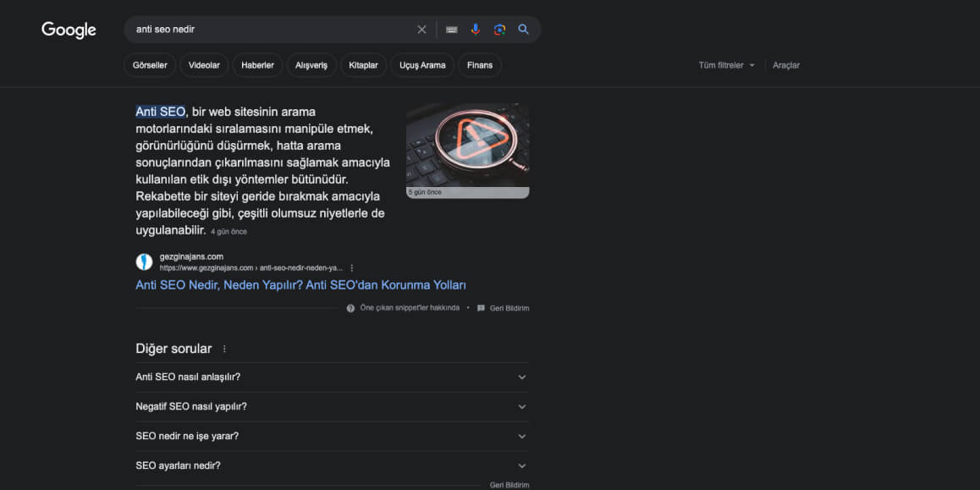Search by image with Lens icon
This screenshot has width=980, height=490.
499,30
